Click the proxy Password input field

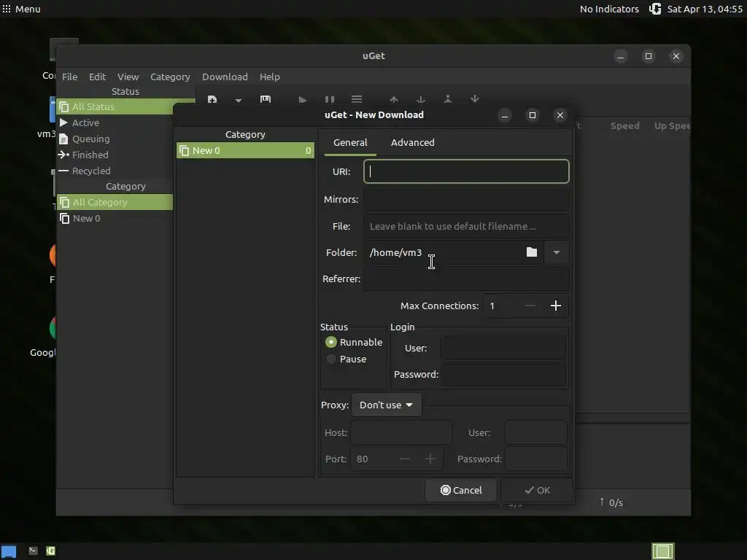[x=536, y=459]
